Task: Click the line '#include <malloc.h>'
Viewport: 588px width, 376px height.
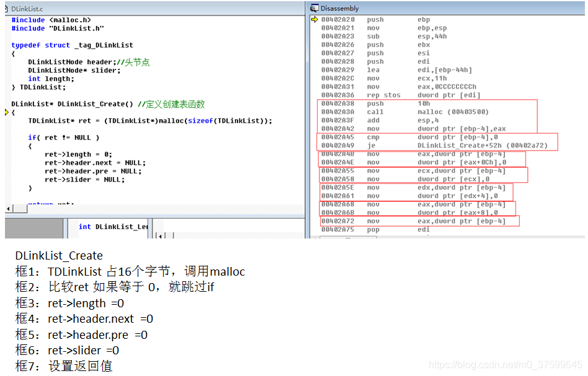Action: tap(51, 20)
